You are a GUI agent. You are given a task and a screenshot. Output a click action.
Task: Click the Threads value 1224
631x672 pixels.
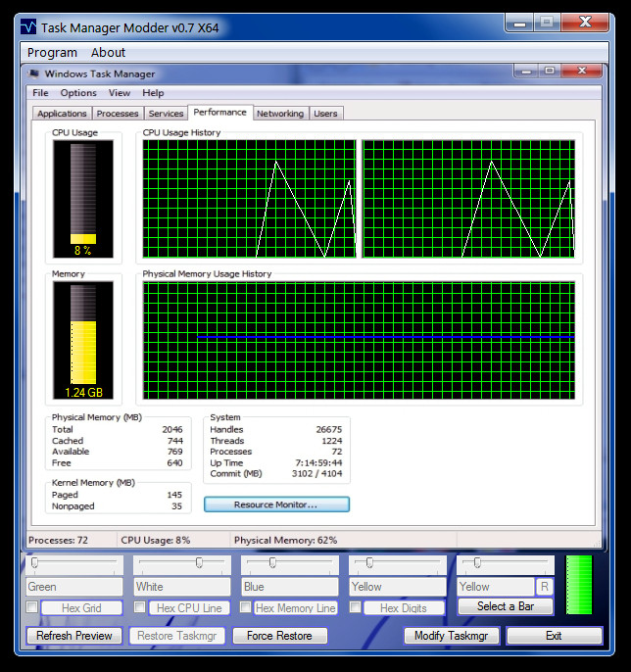coord(332,441)
